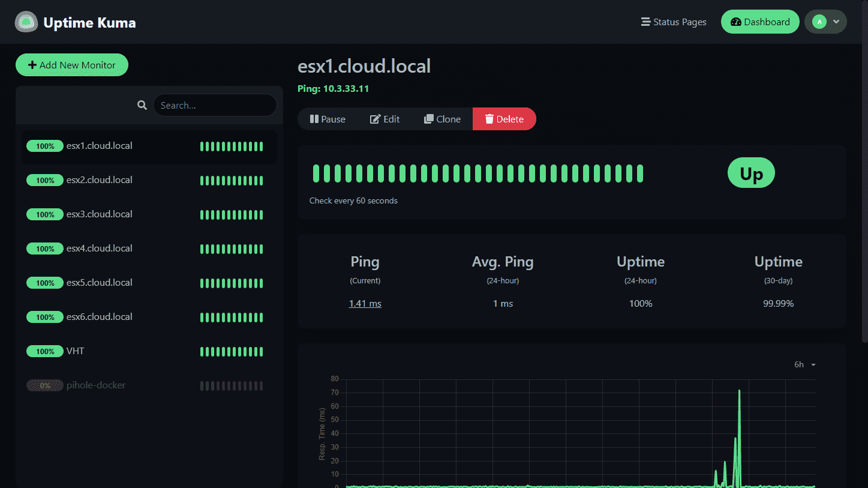Open the user account dropdown menu
The height and width of the screenshot is (488, 868).
[x=825, y=22]
